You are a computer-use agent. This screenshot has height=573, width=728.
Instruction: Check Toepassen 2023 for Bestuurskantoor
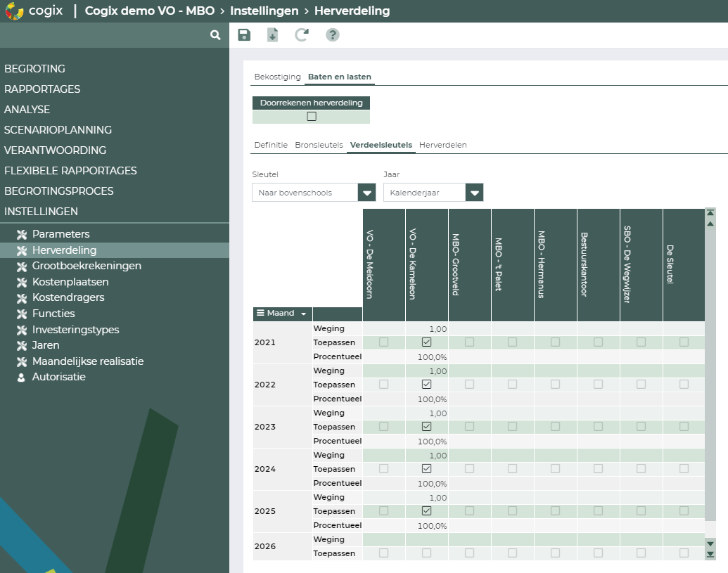point(598,426)
